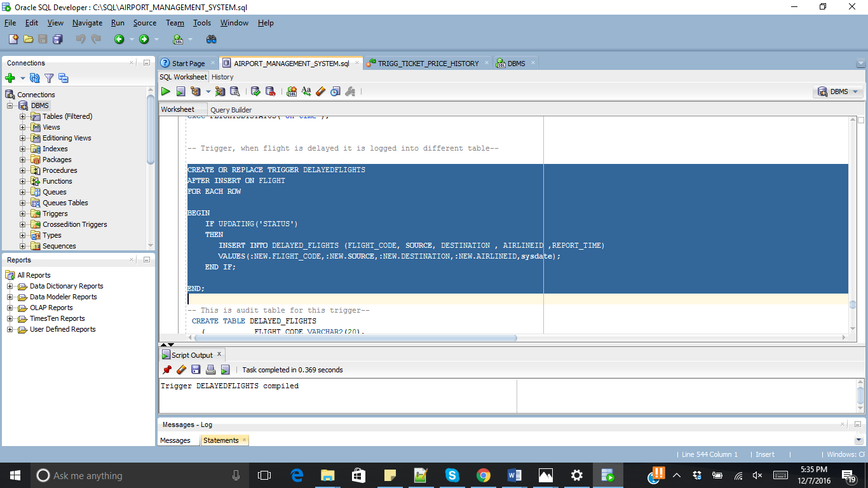Click the binoculars Find DB Object icon
The width and height of the screenshot is (868, 488).
212,39
